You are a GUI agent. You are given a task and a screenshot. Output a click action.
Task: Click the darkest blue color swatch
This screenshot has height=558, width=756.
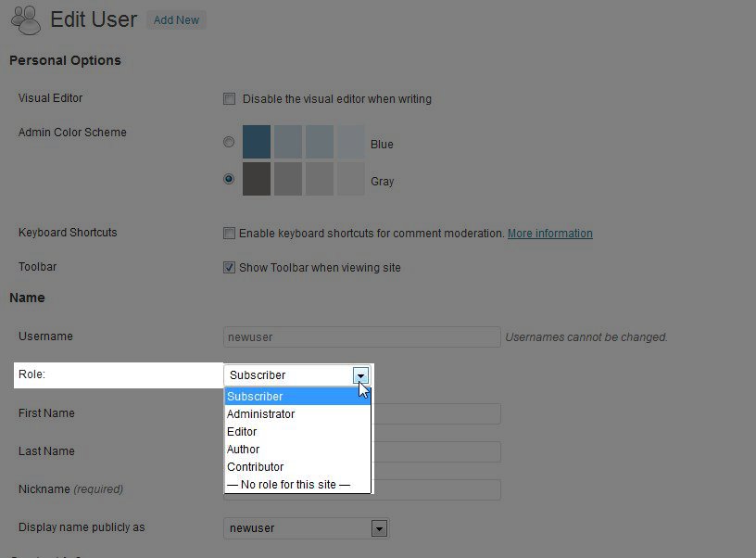tap(257, 142)
